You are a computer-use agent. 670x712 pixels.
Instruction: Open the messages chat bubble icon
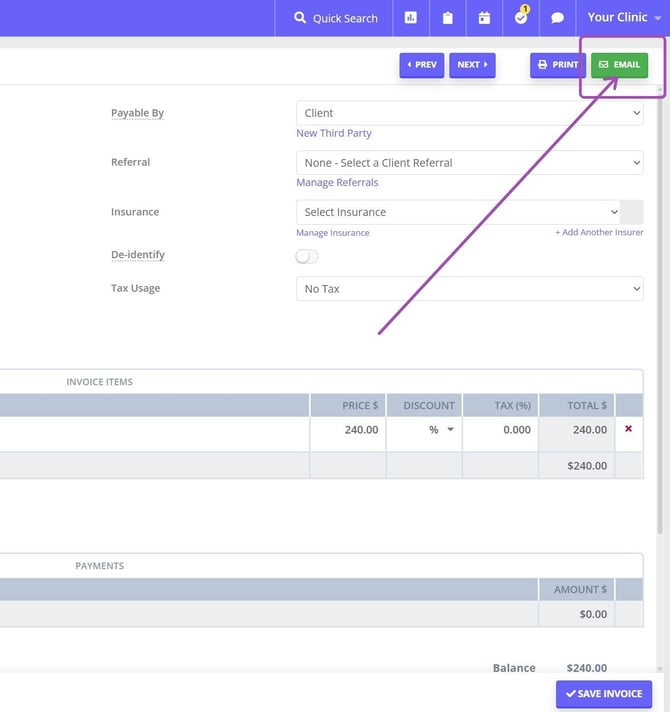[x=558, y=18]
